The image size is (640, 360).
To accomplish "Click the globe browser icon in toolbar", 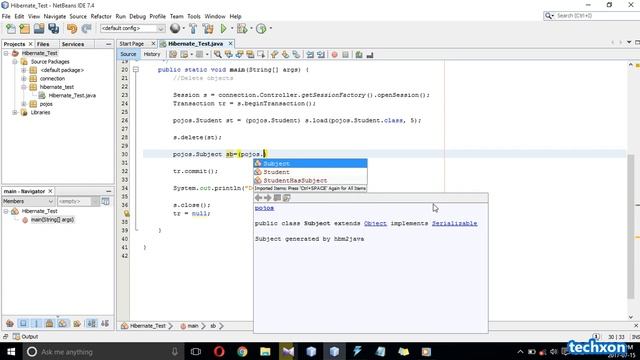I will pyautogui.click(x=175, y=28).
